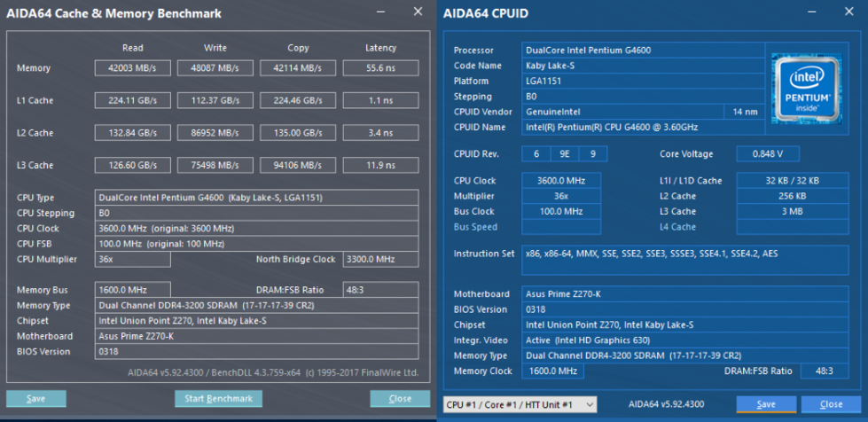
Task: Click the Instruction Set list field
Action: click(x=684, y=261)
